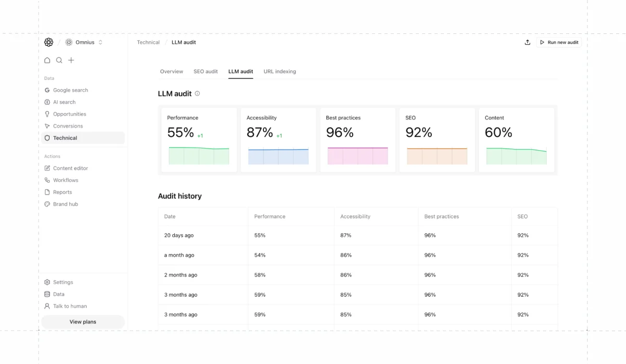Open the Performance score card
This screenshot has width=626, height=364.
click(x=199, y=140)
